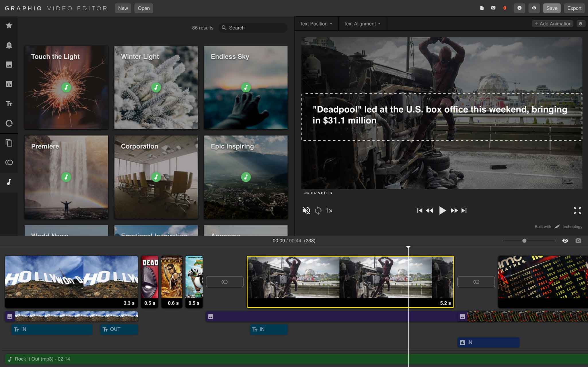Open the transitions panel in the sidebar
This screenshot has width=588, height=367.
pyautogui.click(x=9, y=162)
